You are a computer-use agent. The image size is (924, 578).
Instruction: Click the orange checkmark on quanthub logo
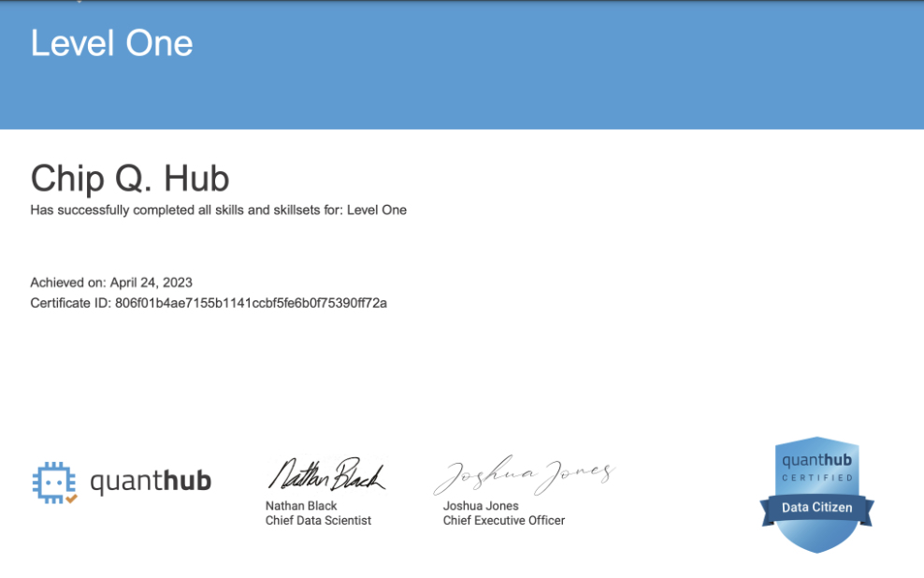point(72,498)
